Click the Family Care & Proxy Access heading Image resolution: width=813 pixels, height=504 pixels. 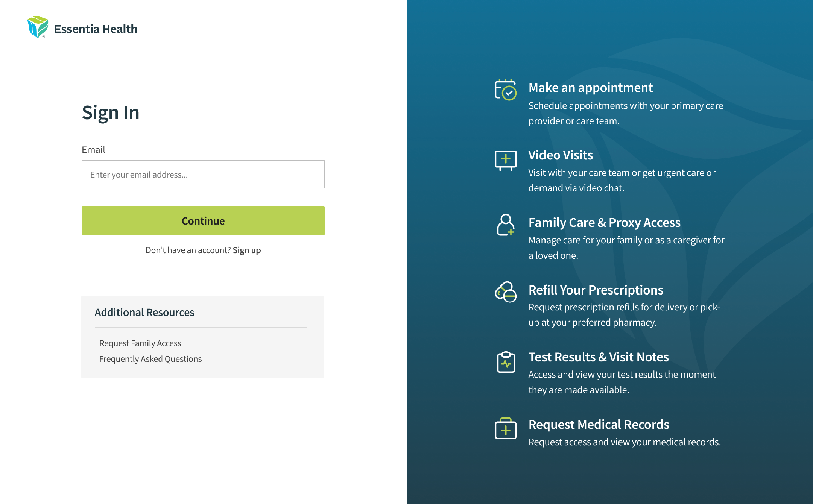(x=605, y=223)
